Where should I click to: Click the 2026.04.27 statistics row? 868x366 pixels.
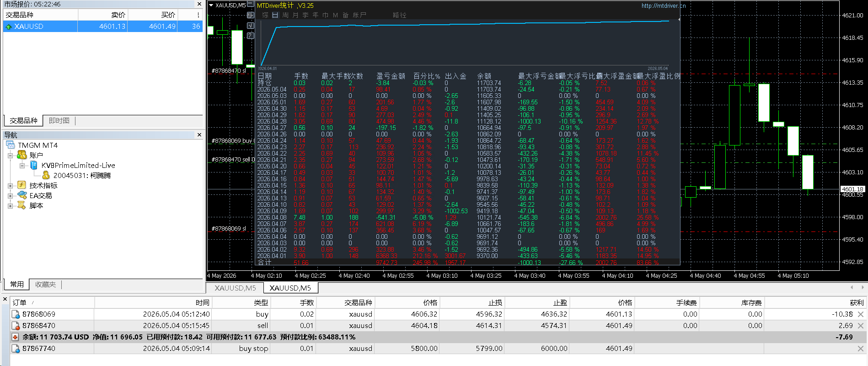(x=468, y=128)
